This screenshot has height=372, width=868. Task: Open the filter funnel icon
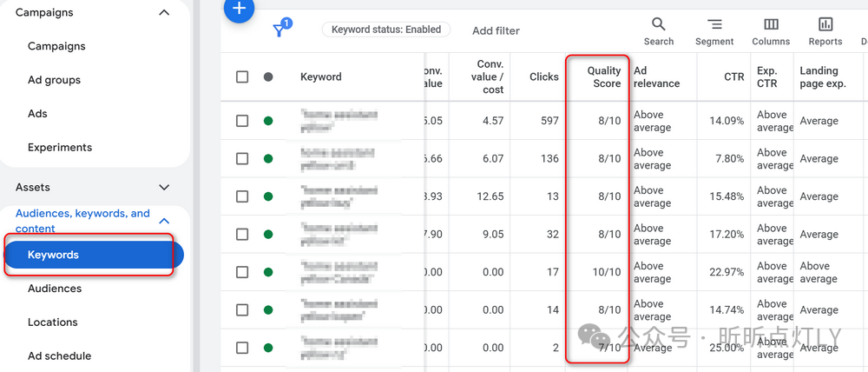280,30
